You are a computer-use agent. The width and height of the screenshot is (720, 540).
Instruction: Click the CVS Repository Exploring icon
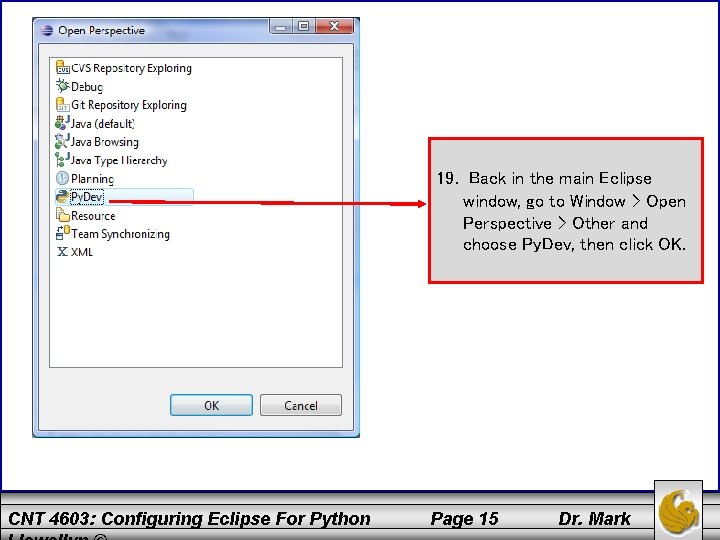pyautogui.click(x=62, y=68)
